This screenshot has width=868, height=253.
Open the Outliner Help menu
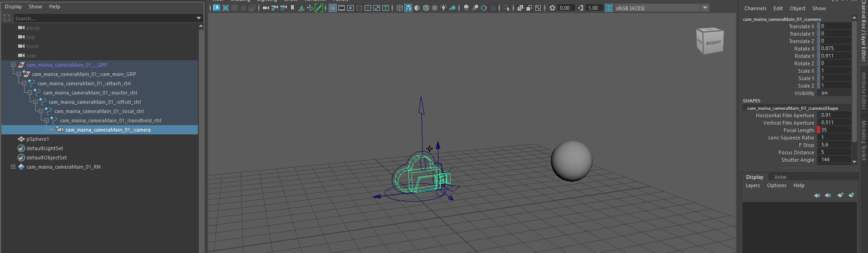(x=55, y=6)
